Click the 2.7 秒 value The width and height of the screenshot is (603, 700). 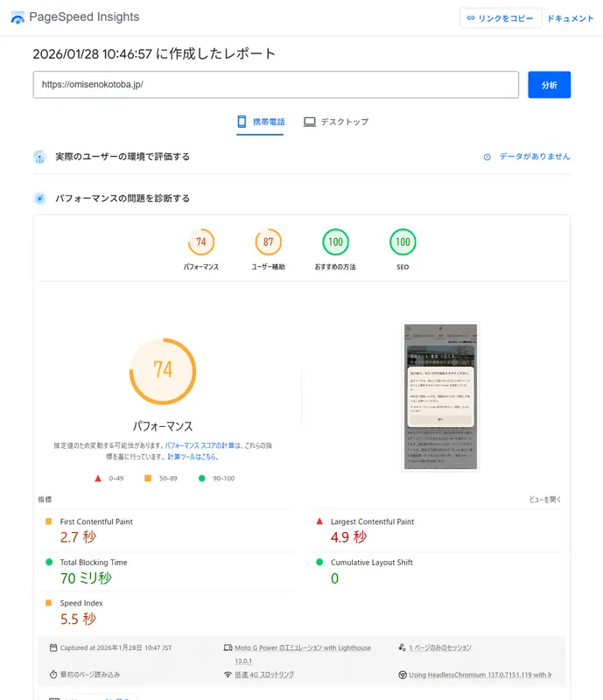point(78,537)
